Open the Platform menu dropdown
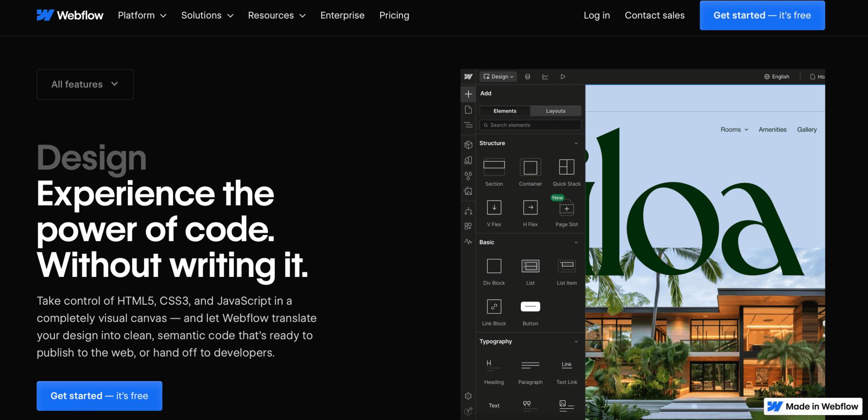This screenshot has width=868, height=420. tap(142, 15)
